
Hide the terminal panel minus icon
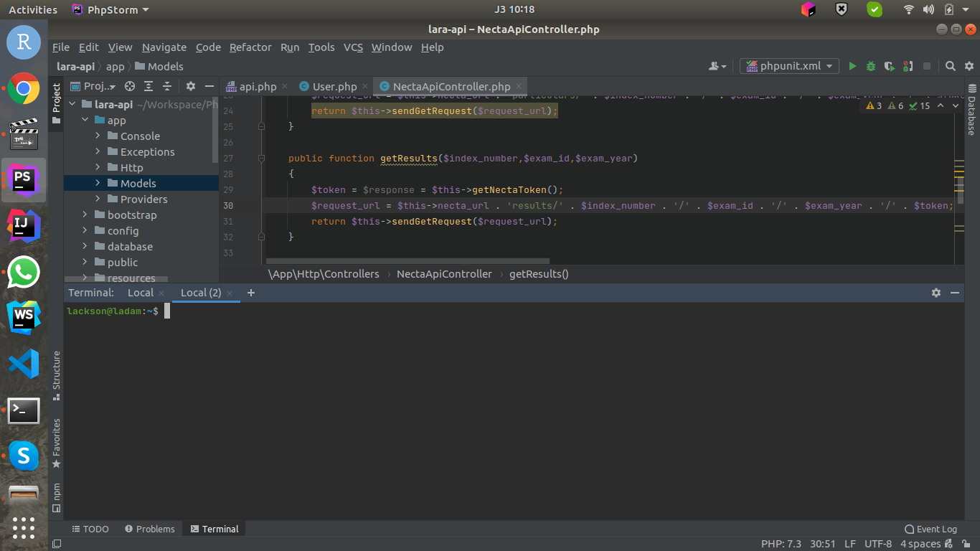955,293
